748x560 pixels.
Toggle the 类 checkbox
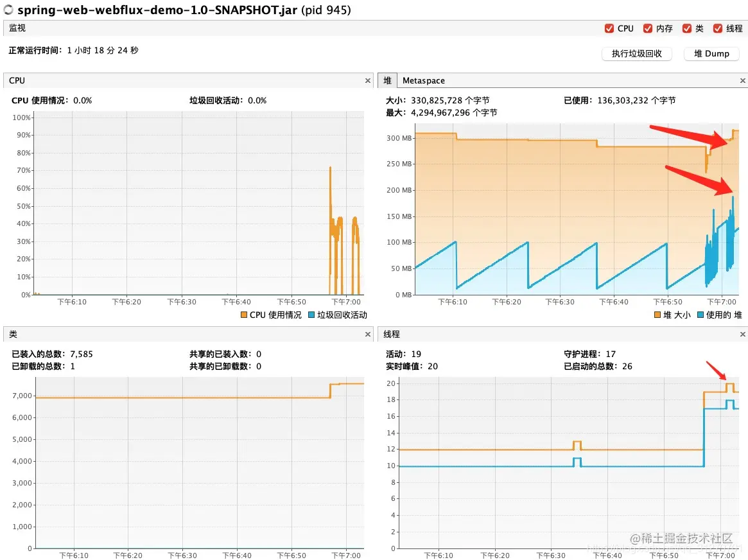[687, 29]
